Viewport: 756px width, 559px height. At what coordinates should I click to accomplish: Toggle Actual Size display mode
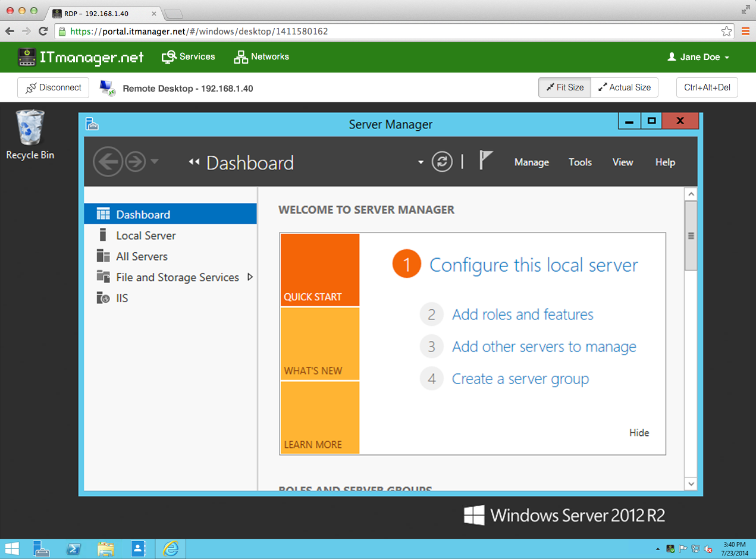tap(624, 87)
